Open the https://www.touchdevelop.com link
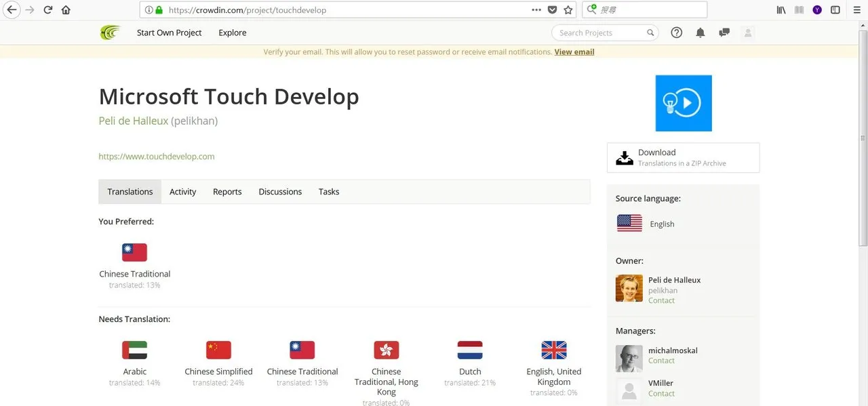This screenshot has width=868, height=406. tap(157, 157)
